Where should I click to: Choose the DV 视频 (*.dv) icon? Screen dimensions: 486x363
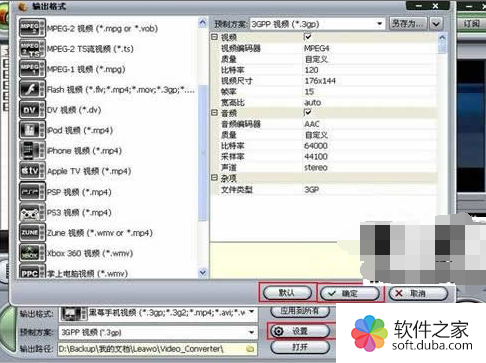click(32, 110)
